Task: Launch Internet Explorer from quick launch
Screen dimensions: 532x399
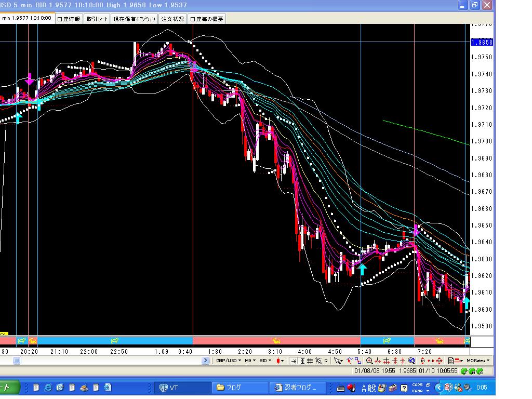Action: pyautogui.click(x=48, y=388)
